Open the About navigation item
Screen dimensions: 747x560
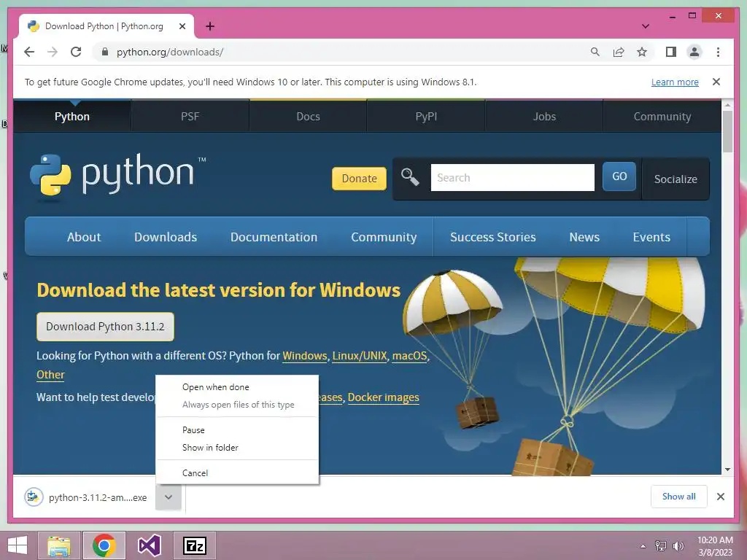coord(84,237)
